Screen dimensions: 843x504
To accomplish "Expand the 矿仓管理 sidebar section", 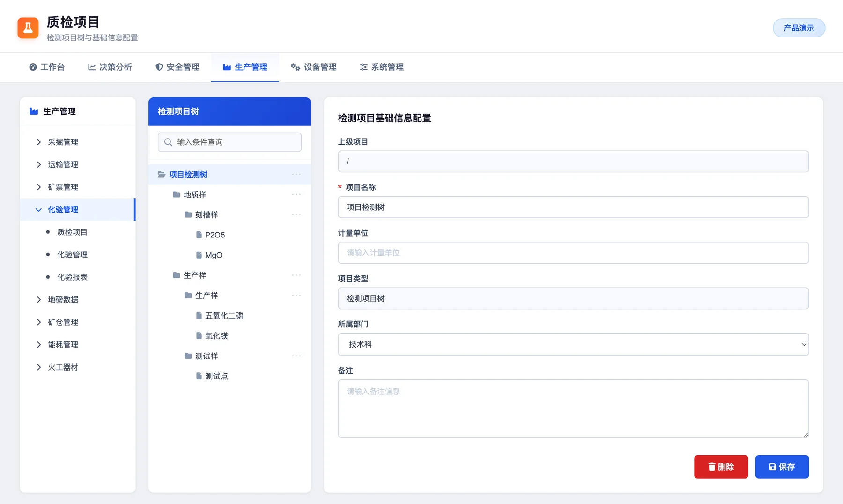I will (x=77, y=322).
